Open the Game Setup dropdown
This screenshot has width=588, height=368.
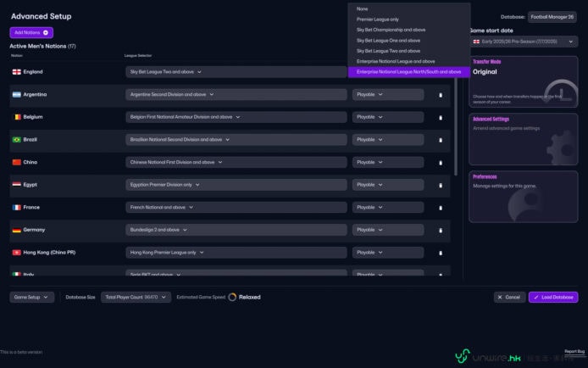click(x=31, y=297)
